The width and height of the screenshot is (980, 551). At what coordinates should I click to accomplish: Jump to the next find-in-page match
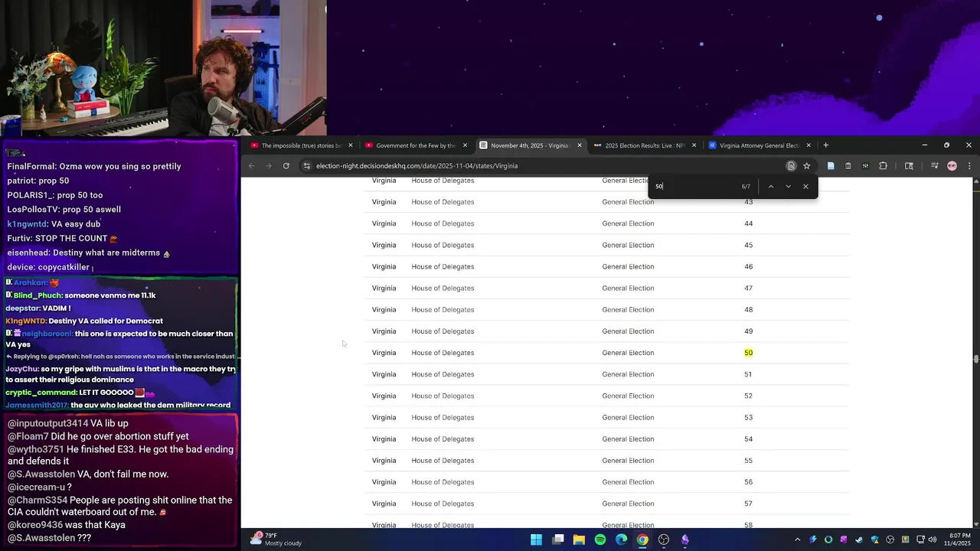(x=788, y=187)
